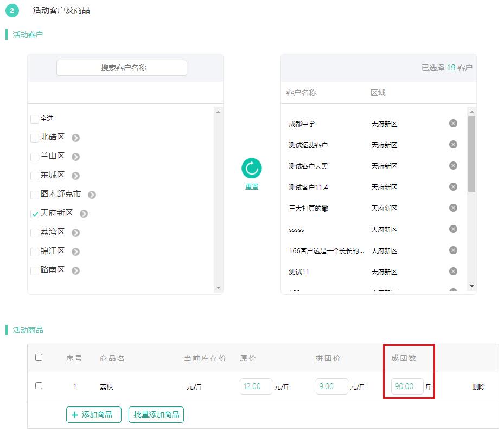Click the 删除 link for 荔枝
The width and height of the screenshot is (504, 433).
pyautogui.click(x=479, y=386)
